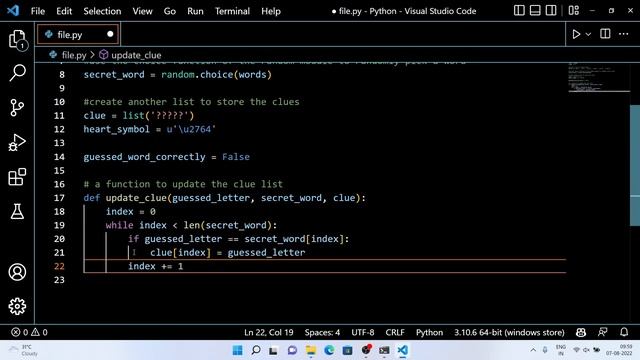Split the editor to the right
The image size is (640, 360).
pos(605,34)
